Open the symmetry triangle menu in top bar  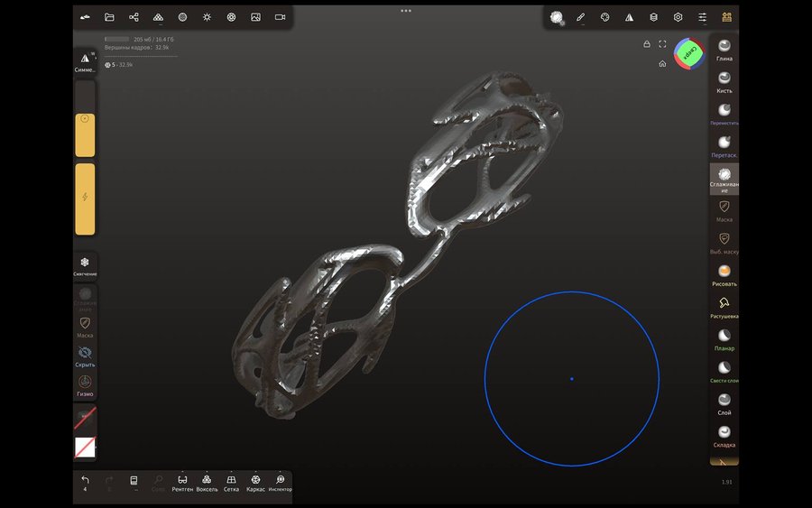[629, 17]
